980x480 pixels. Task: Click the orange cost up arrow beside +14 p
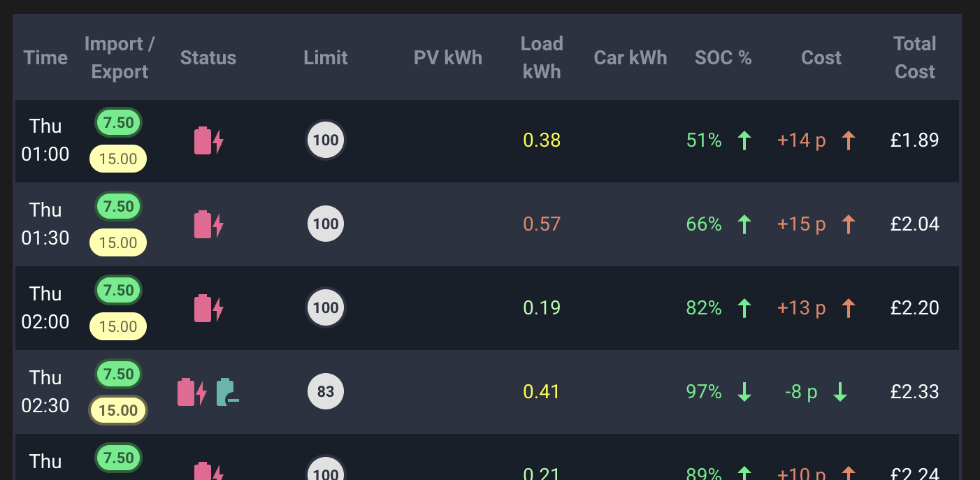(x=848, y=140)
